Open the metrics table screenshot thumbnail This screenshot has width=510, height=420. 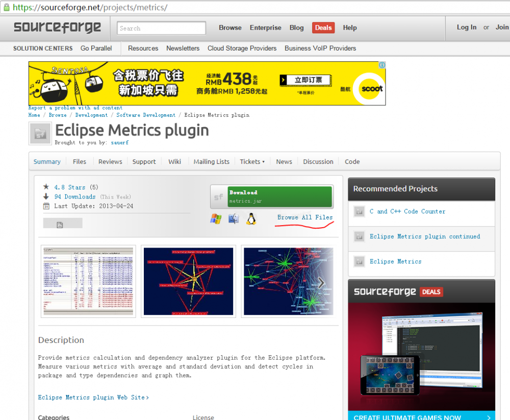(88, 281)
